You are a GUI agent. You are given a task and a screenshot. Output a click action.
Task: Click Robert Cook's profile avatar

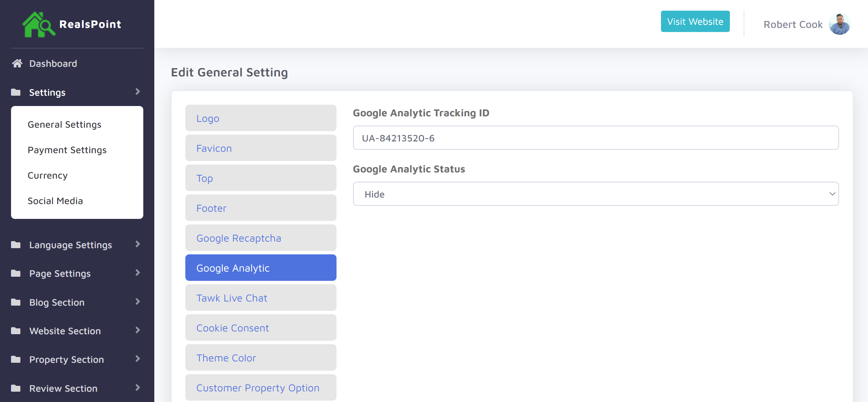click(839, 24)
